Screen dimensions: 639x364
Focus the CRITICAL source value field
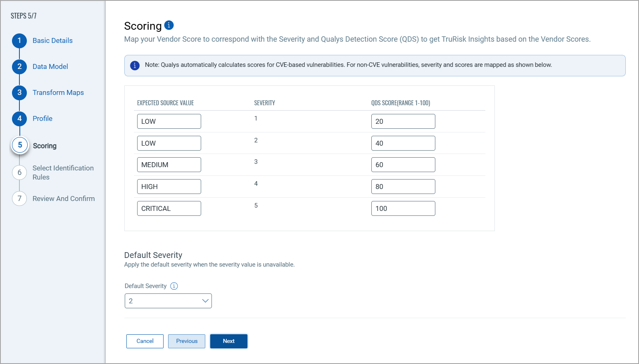pyautogui.click(x=169, y=208)
